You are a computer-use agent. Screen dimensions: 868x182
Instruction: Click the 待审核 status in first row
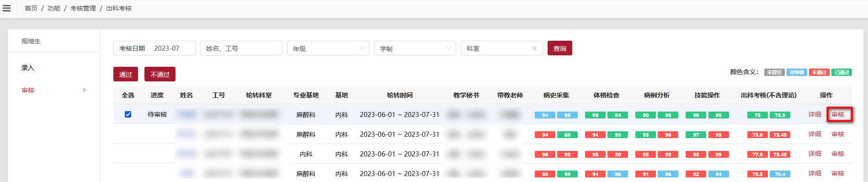157,114
